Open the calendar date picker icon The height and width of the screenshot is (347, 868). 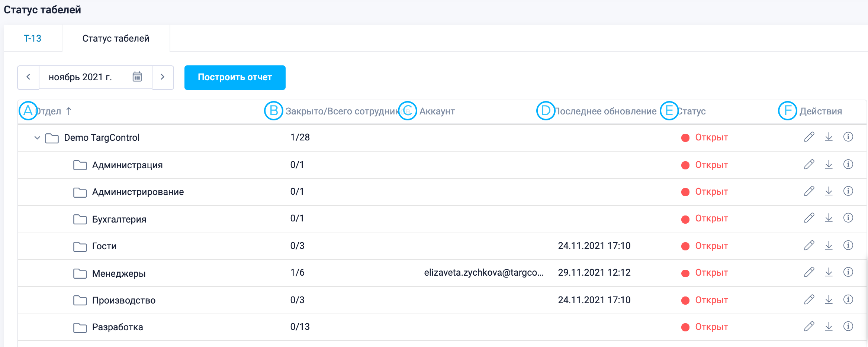(137, 77)
